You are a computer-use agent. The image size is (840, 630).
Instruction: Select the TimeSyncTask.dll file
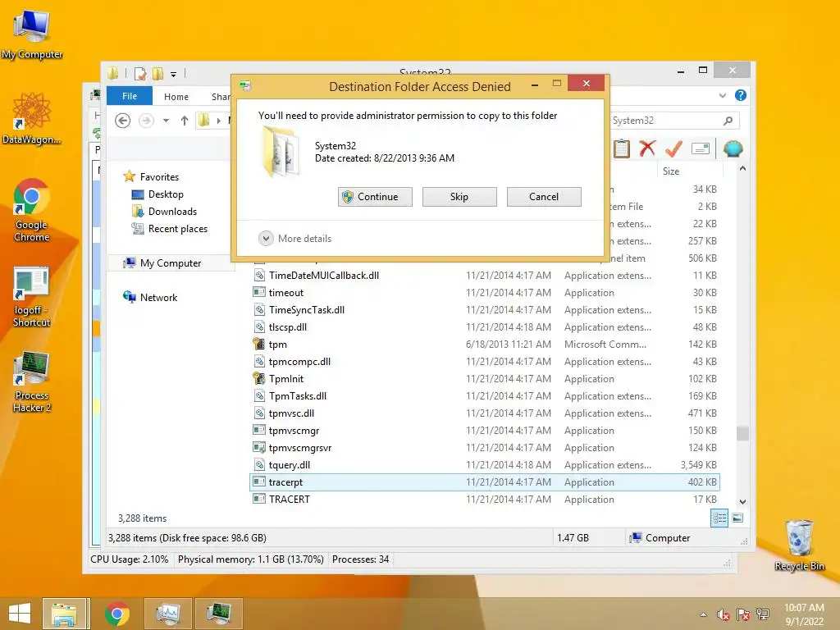coord(485,309)
